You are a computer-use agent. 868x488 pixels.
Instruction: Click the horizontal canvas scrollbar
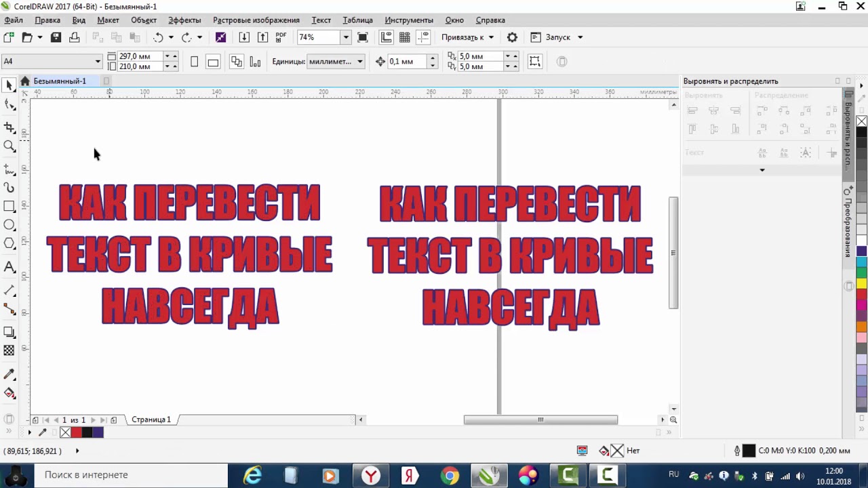pyautogui.click(x=540, y=420)
